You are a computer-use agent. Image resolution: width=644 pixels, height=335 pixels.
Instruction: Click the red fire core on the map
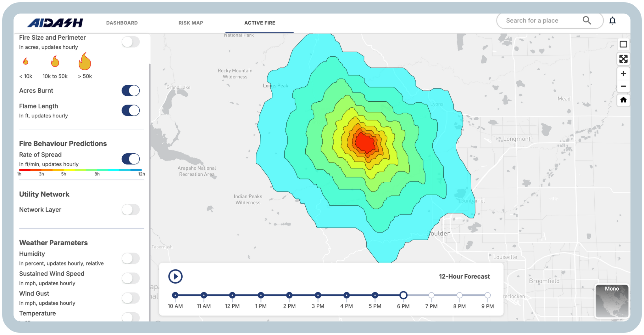point(365,143)
